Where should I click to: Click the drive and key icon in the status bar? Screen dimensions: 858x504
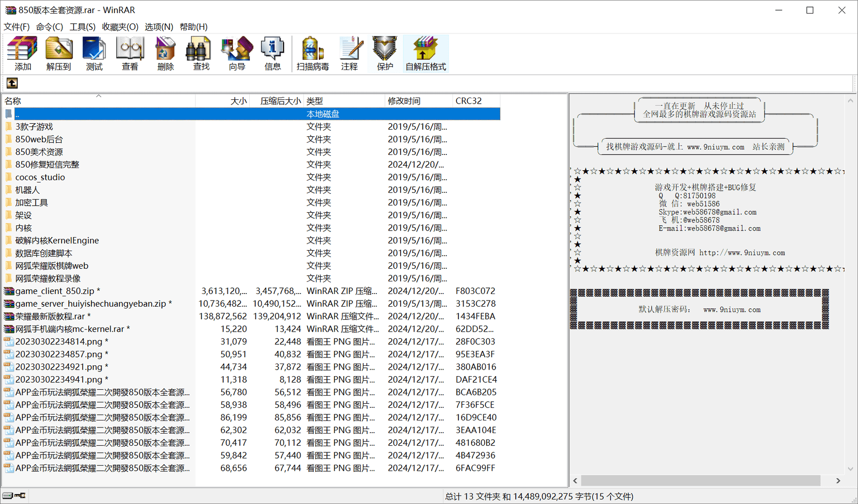pos(14,496)
